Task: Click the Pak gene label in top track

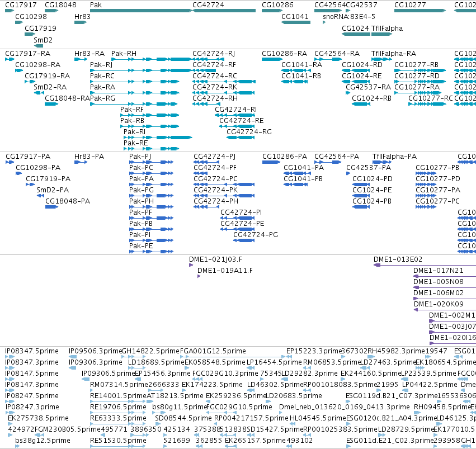Action: coord(96,5)
